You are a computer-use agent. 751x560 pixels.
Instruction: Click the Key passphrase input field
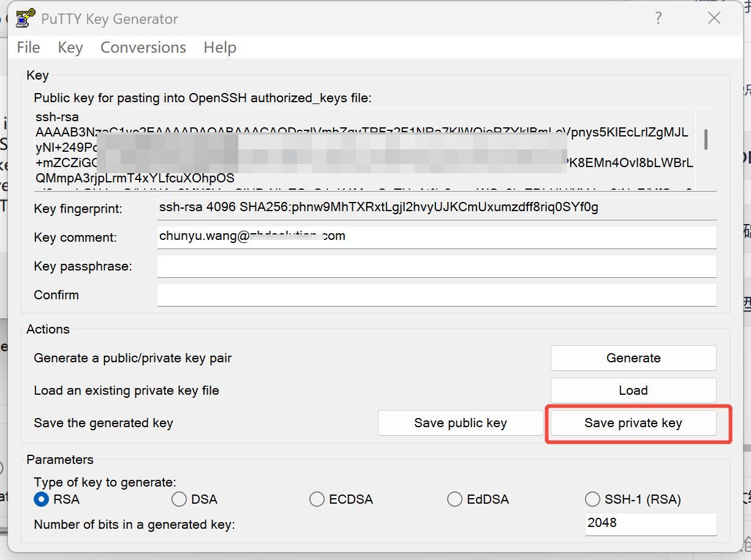437,266
